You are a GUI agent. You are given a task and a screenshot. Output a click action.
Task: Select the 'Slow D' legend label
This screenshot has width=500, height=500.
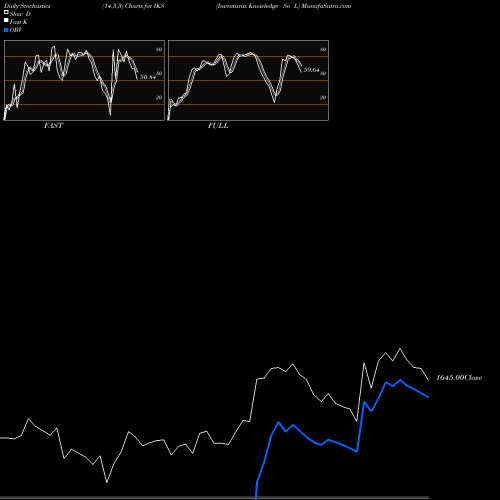20,14
